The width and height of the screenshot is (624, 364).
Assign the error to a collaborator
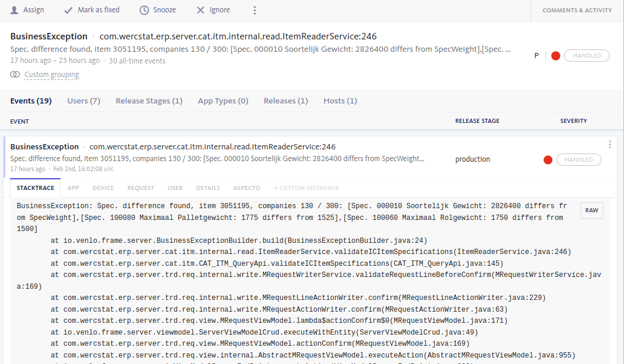tap(27, 10)
